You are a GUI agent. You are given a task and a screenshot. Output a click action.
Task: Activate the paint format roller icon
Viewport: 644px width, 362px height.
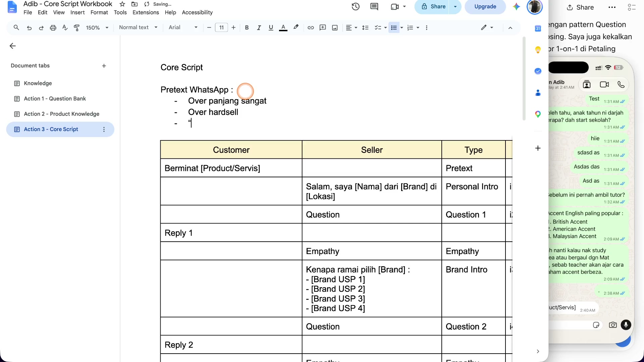click(77, 27)
